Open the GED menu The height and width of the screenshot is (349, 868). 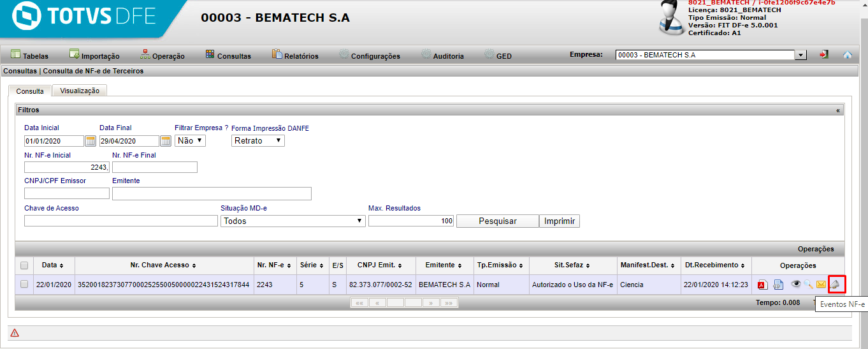pyautogui.click(x=498, y=56)
